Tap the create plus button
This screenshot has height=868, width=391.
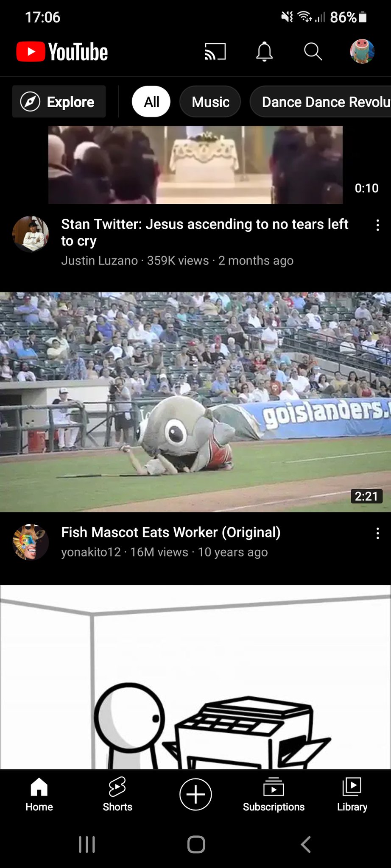pos(195,794)
